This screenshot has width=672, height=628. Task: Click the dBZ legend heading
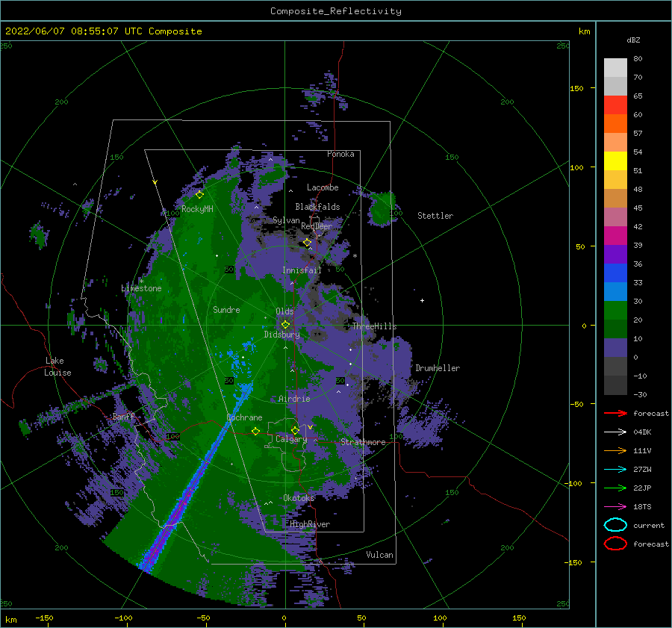(633, 40)
